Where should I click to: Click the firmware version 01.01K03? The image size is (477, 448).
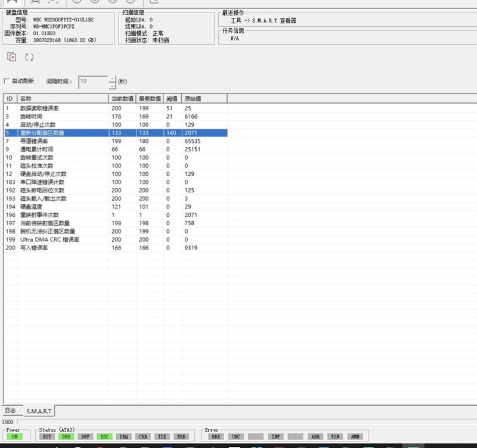tap(44, 33)
